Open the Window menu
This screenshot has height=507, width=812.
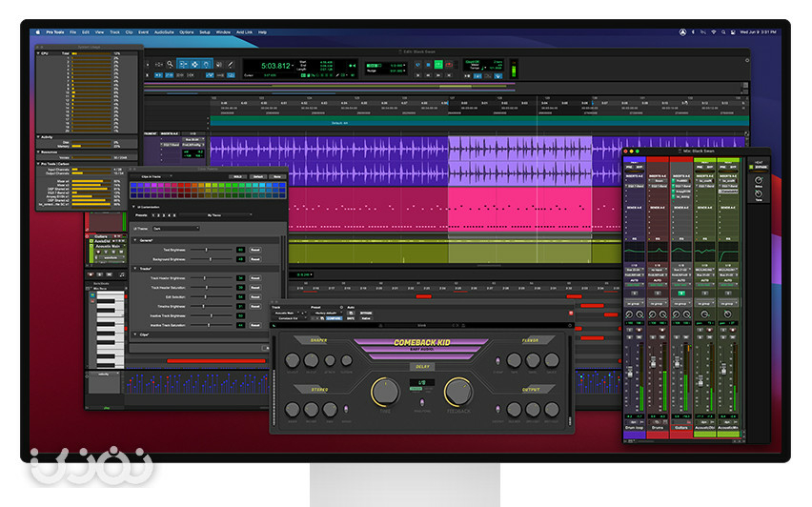pos(223,32)
